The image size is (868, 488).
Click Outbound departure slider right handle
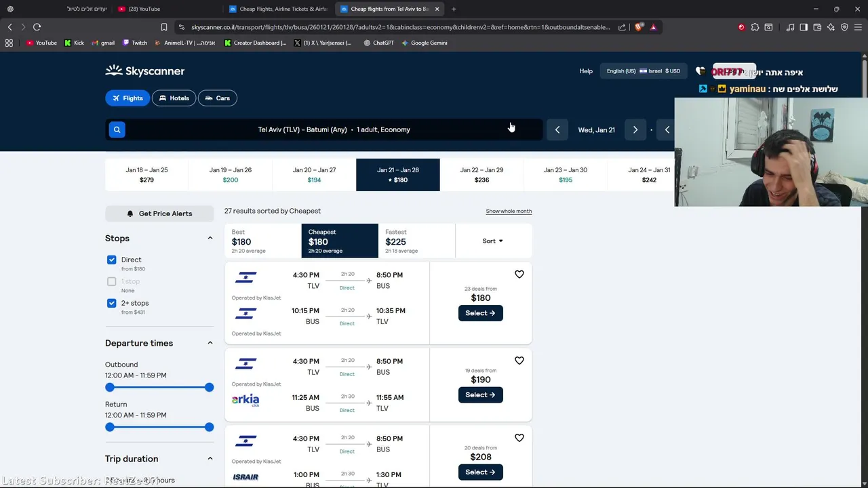209,387
